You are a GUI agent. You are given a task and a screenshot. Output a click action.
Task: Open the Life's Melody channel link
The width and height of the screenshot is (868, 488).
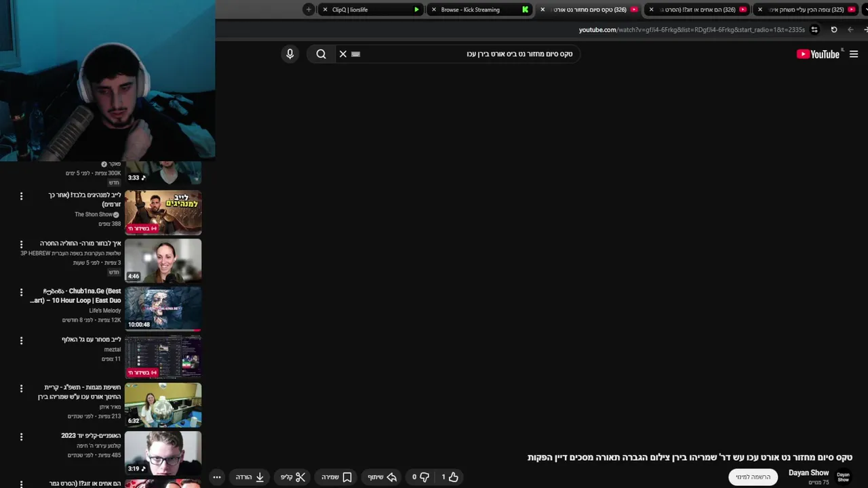pyautogui.click(x=104, y=310)
